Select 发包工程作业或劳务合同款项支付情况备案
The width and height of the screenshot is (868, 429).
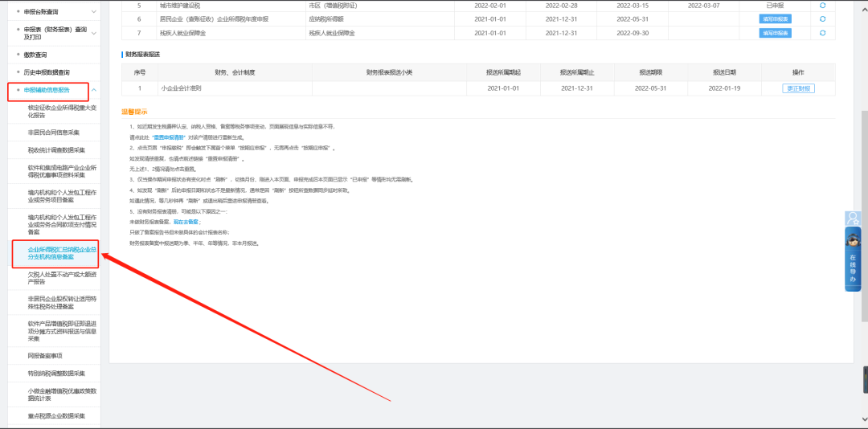(62, 225)
